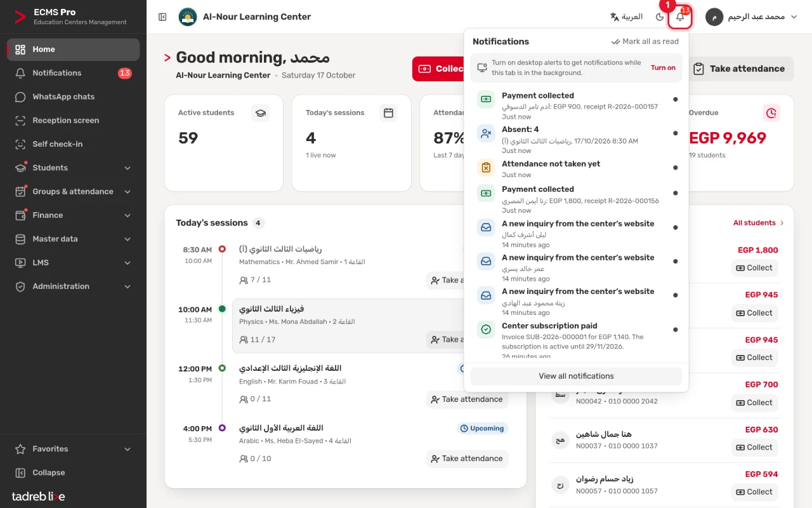Viewport: 812px width, 508px height.
Task: View all notifications button
Action: pos(576,376)
